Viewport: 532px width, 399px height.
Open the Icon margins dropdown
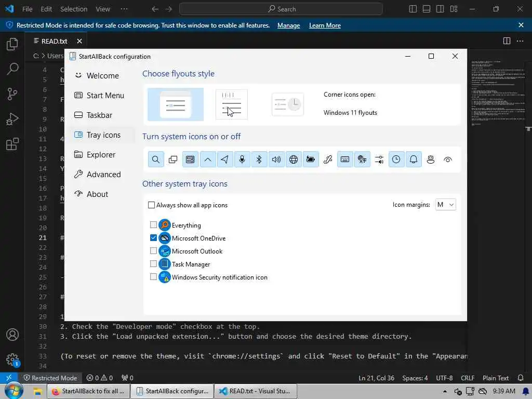pos(445,205)
